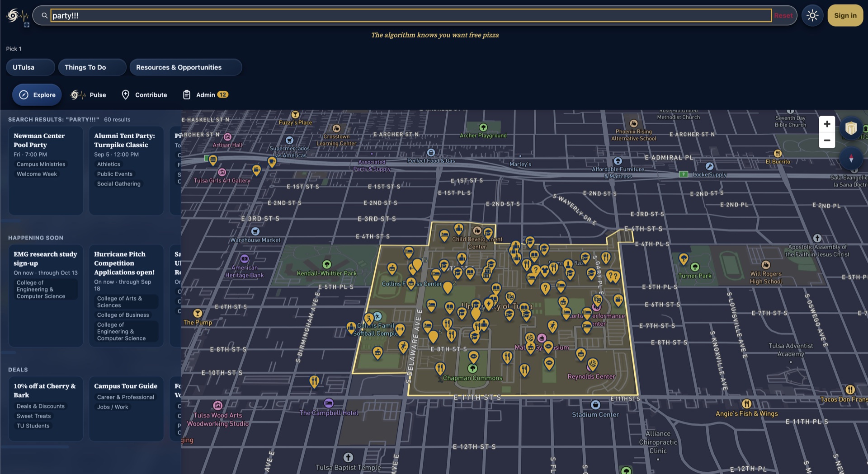Viewport: 868px width, 474px height.
Task: Click the campus shield map button
Action: coord(851,128)
